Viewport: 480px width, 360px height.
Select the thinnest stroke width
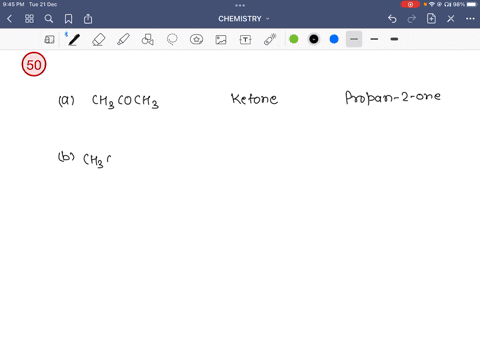[x=354, y=39]
